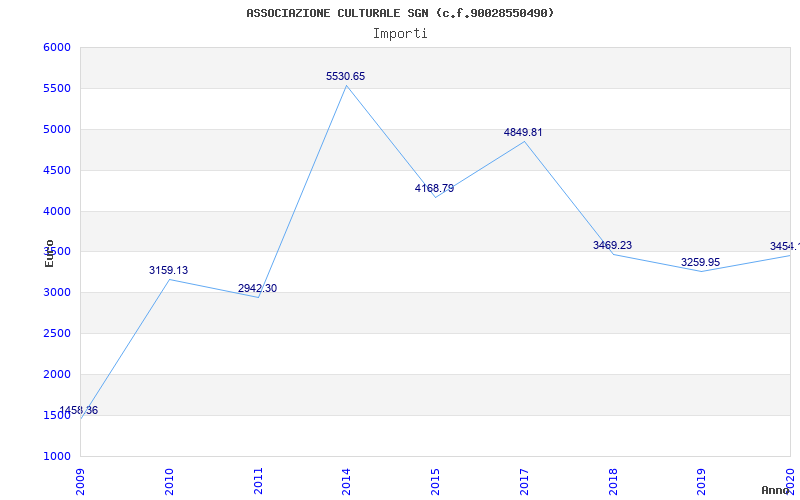Select the 2942.30 data label
This screenshot has width=800, height=500.
coord(257,289)
